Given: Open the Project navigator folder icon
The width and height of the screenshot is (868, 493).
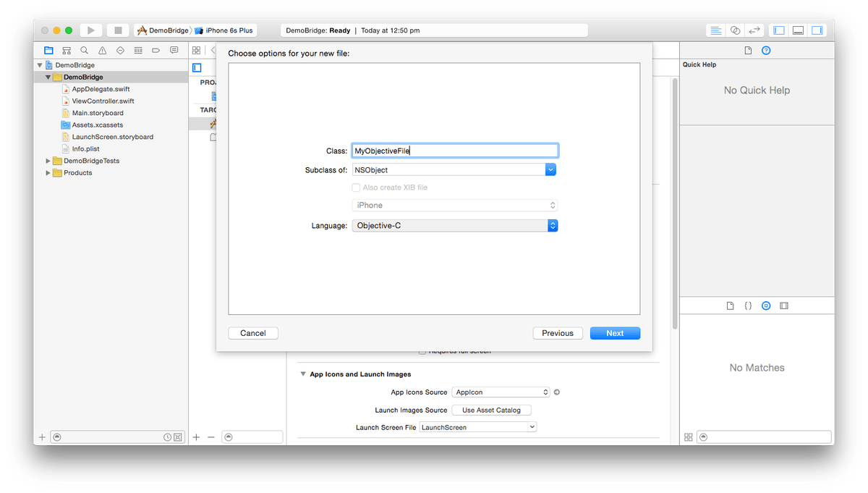Looking at the screenshot, I should [48, 51].
